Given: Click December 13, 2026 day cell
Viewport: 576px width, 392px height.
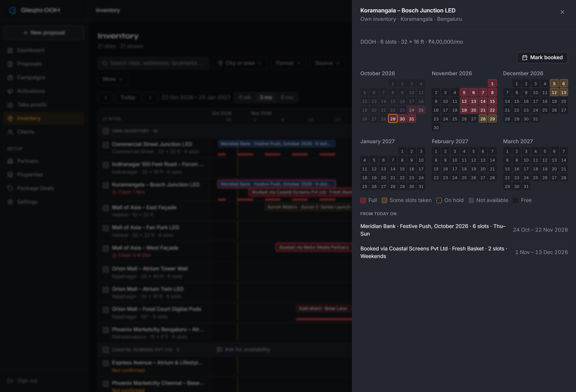Looking at the screenshot, I should click(563, 92).
